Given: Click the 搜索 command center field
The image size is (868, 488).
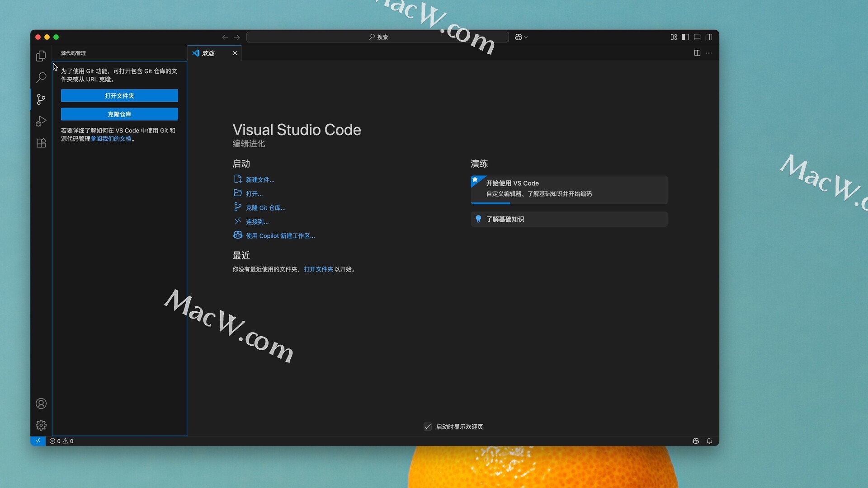Looking at the screenshot, I should click(377, 37).
